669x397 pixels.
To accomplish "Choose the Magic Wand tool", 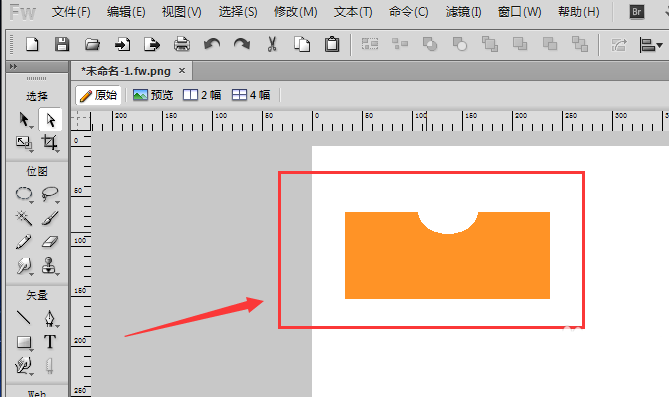I will pos(24,218).
